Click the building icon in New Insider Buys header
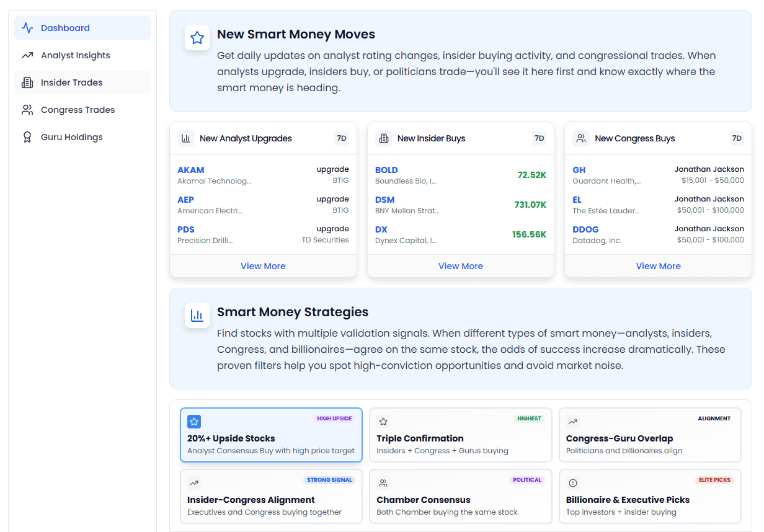The height and width of the screenshot is (532, 764). (384, 138)
